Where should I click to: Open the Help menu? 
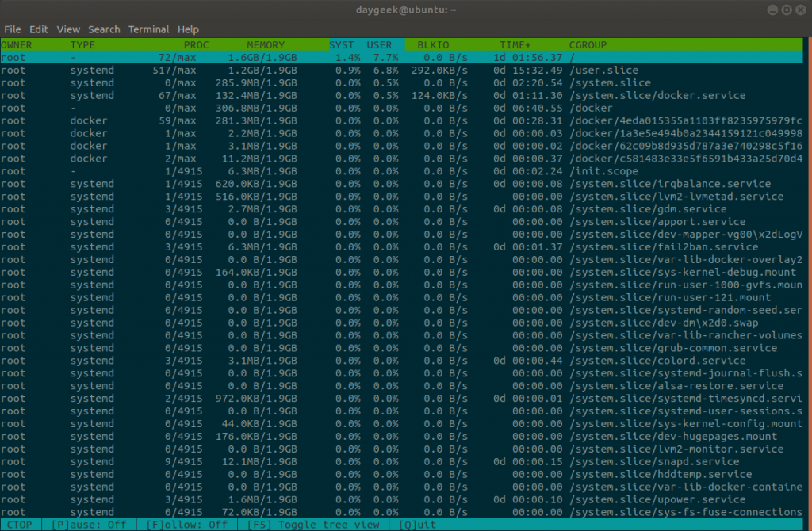(188, 29)
